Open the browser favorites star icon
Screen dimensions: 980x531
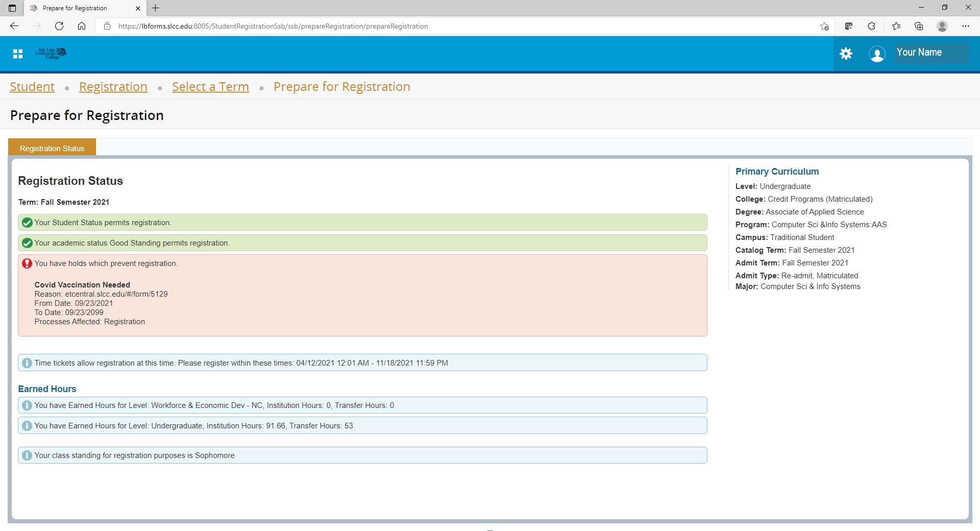[896, 26]
